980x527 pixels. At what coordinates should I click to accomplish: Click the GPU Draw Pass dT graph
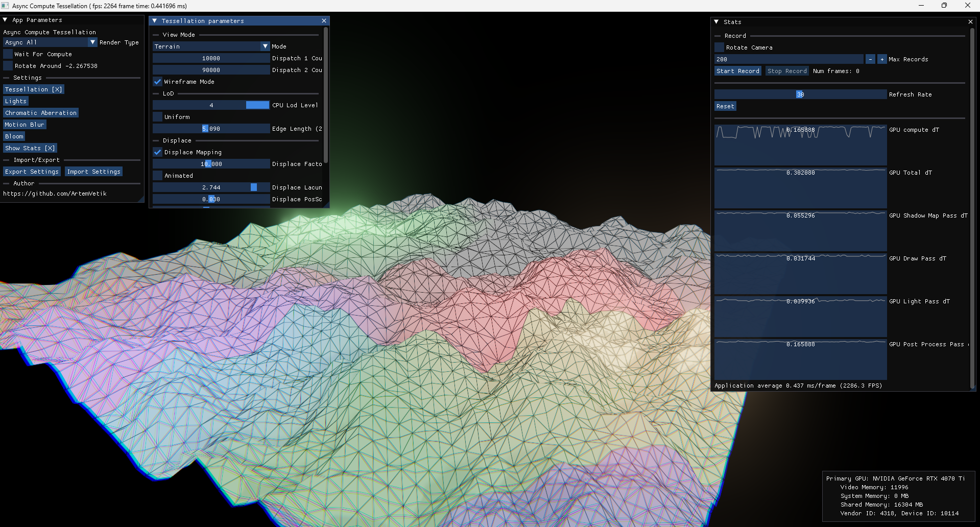(x=800, y=274)
